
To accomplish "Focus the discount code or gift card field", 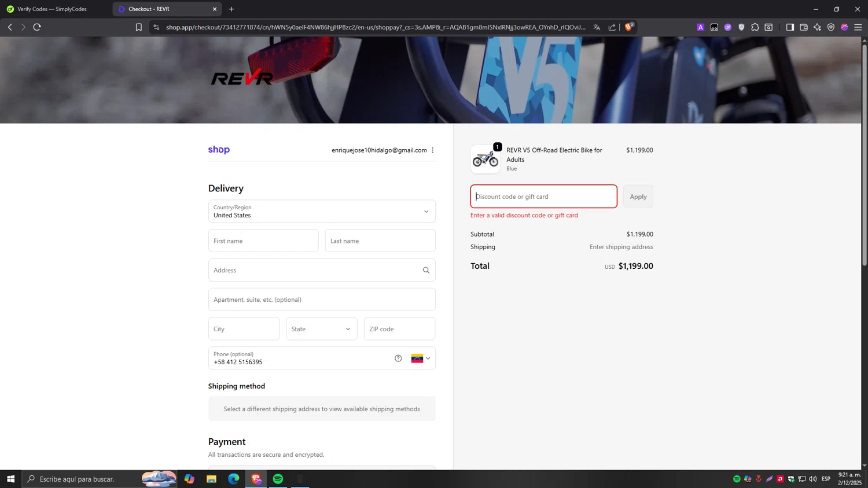I will pos(544,197).
